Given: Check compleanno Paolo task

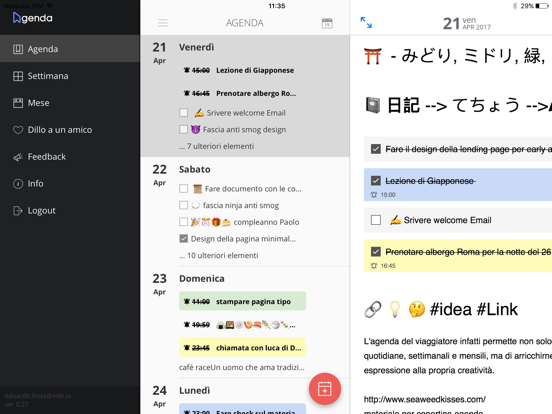Looking at the screenshot, I should [x=183, y=222].
